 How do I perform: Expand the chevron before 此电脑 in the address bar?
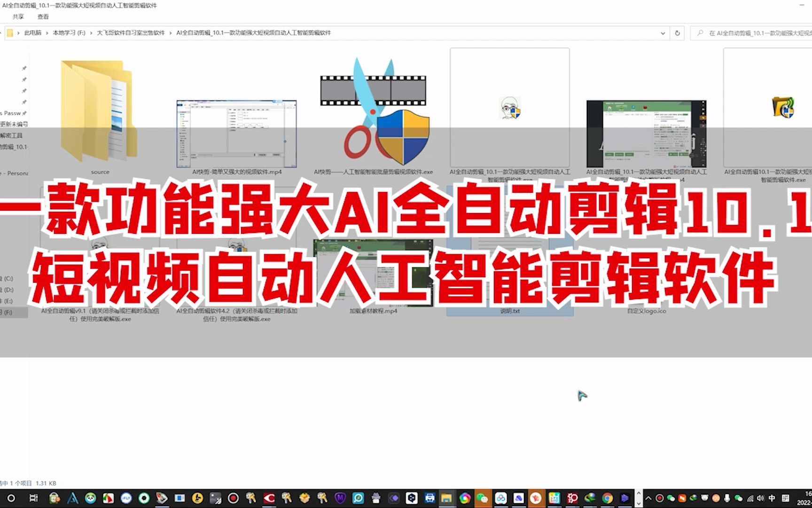[x=19, y=33]
